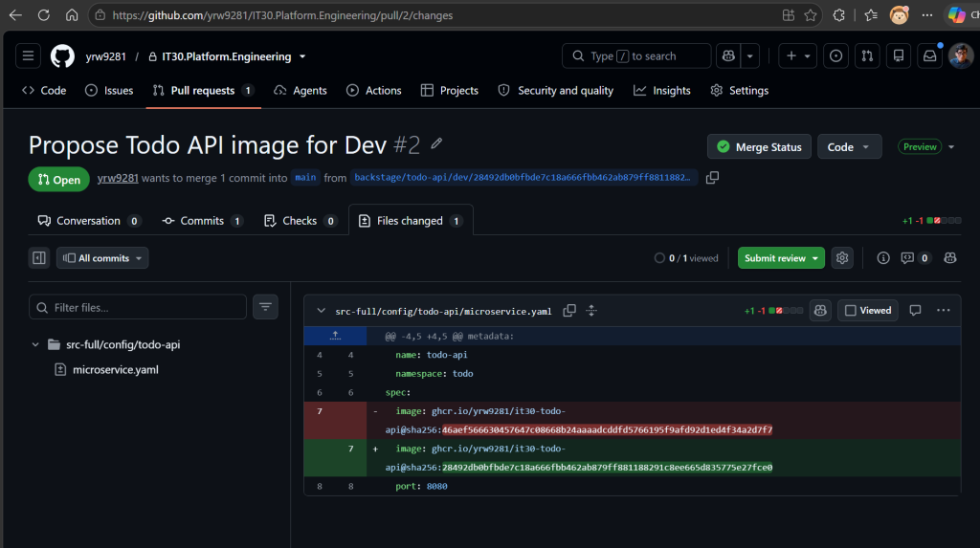Open Security and quality tab
The width and height of the screenshot is (980, 548).
[x=556, y=91]
